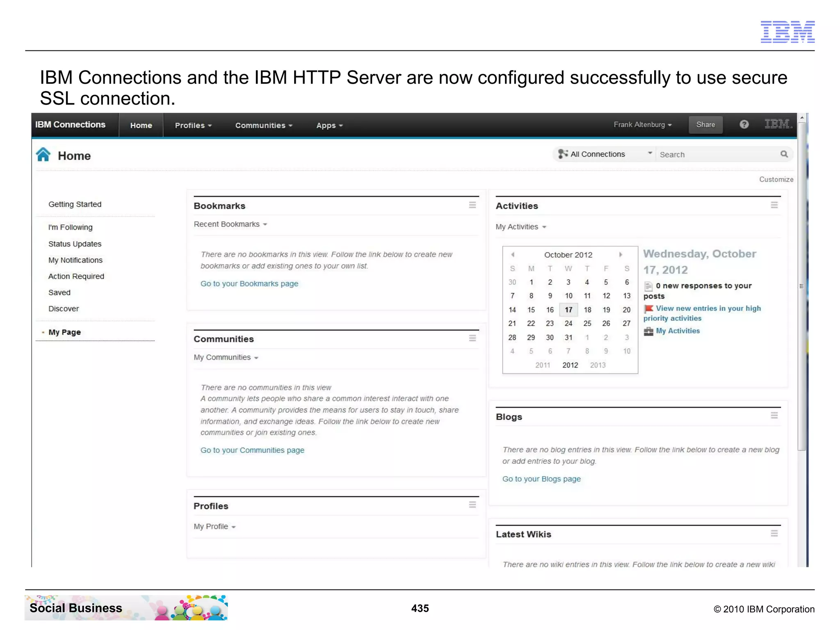Open Getting Started in the sidebar
840x630 pixels.
pyautogui.click(x=75, y=204)
